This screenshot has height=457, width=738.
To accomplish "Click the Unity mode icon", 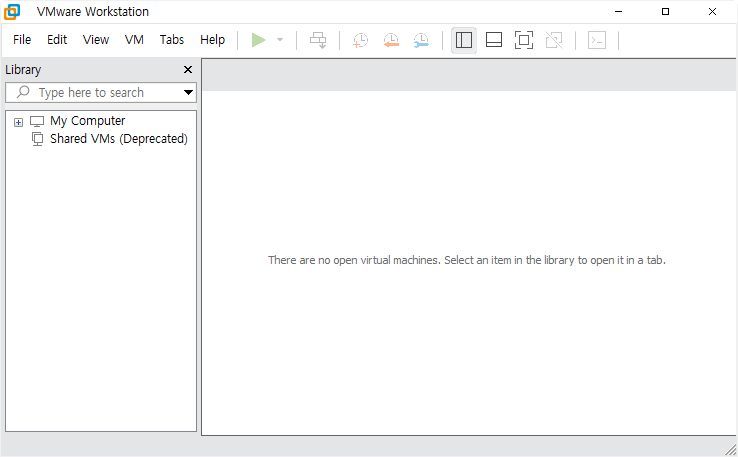I will point(554,40).
